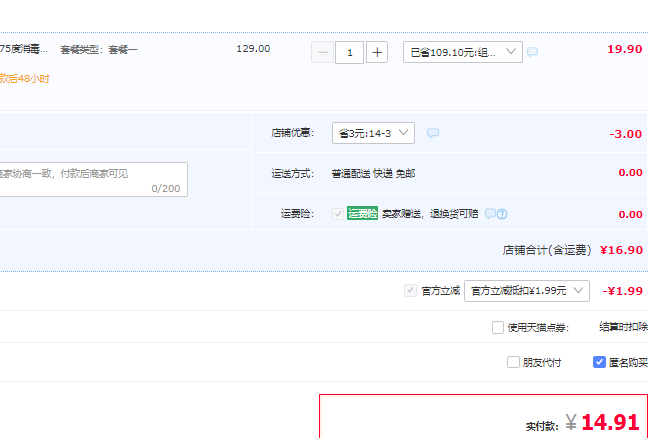
Task: Click the 普通配送 快递 免邮 shipping text
Action: (373, 173)
